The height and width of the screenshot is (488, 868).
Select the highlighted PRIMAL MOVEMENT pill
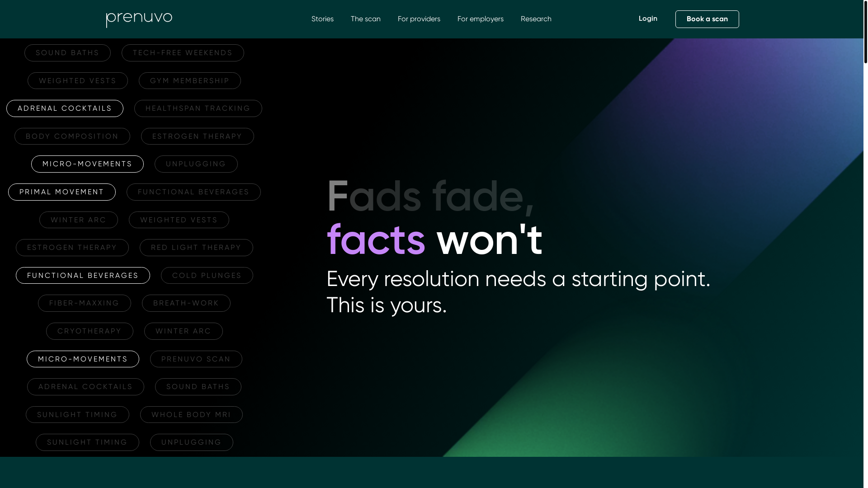coord(62,192)
